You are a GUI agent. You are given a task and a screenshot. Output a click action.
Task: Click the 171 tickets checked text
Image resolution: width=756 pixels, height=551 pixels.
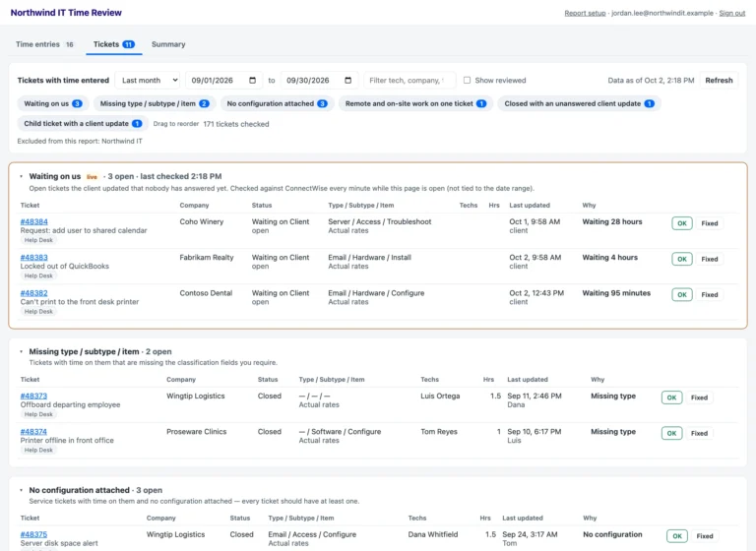pos(236,124)
